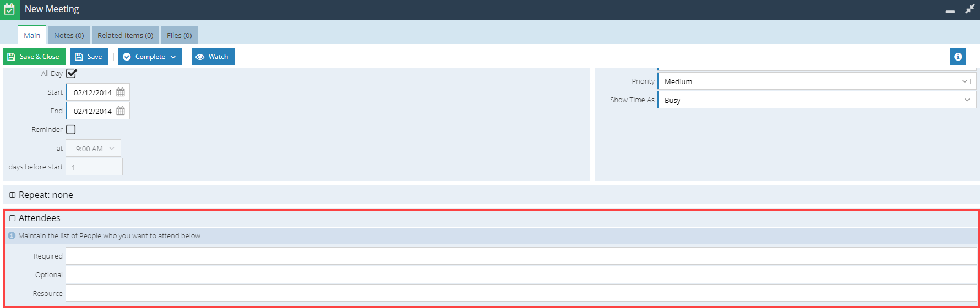Open the info help icon button

pyautogui.click(x=958, y=57)
